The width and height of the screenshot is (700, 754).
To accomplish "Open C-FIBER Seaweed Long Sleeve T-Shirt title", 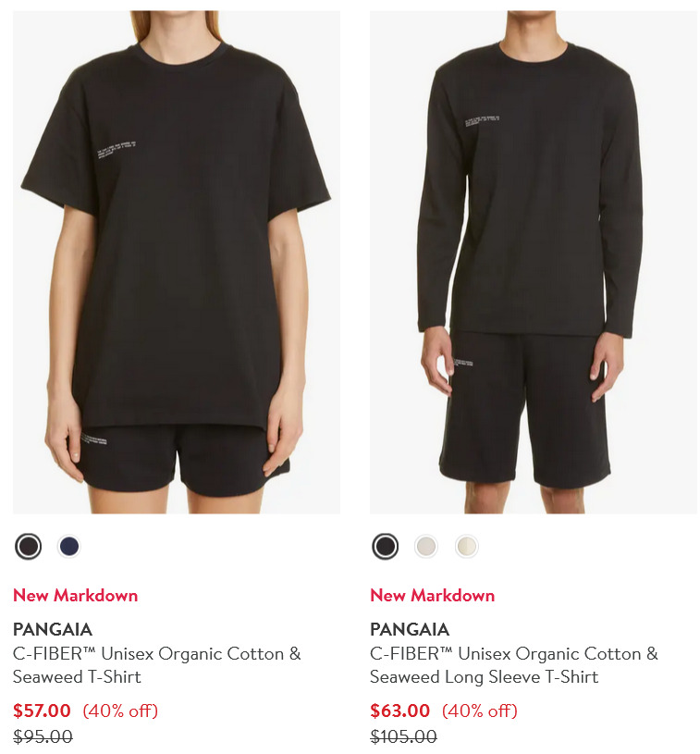I will (x=514, y=665).
